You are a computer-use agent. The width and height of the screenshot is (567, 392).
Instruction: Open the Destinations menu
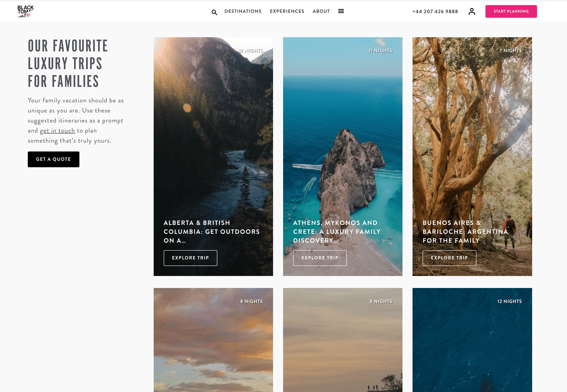click(243, 11)
